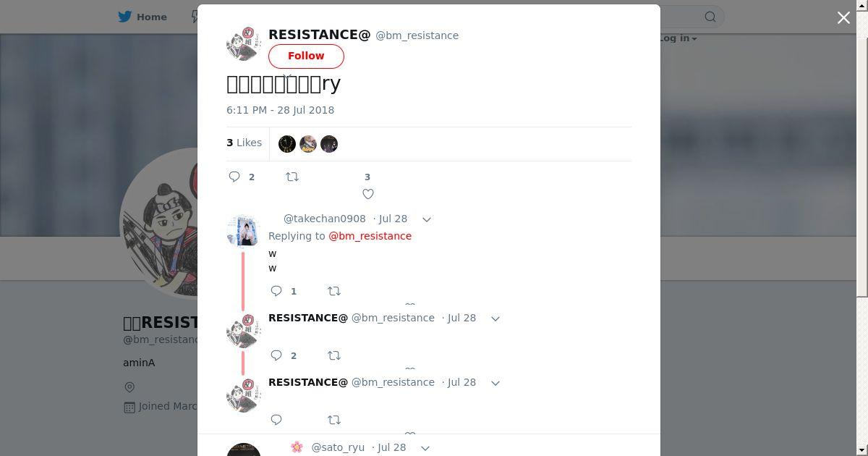View the 3 Likes list
Viewport: 868px width, 456px height.
[244, 143]
